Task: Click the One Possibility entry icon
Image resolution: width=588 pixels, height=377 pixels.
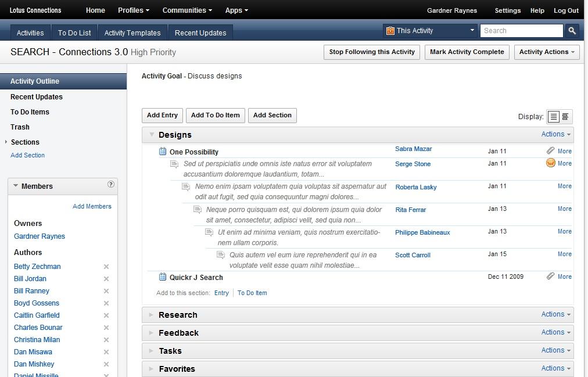Action: [x=162, y=152]
